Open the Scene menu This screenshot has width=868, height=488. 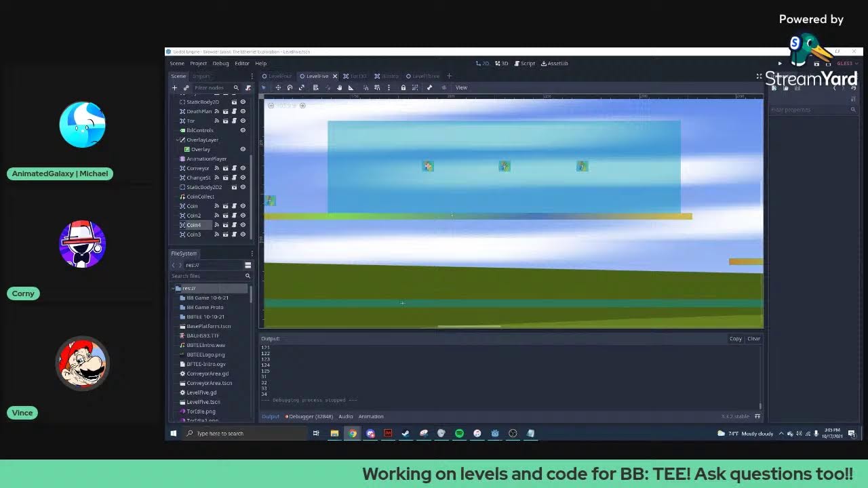[177, 63]
